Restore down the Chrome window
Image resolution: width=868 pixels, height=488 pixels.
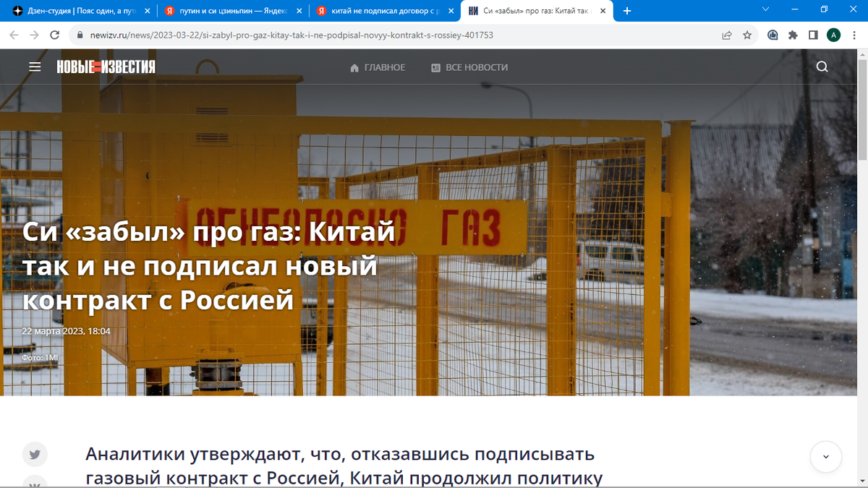click(x=823, y=9)
